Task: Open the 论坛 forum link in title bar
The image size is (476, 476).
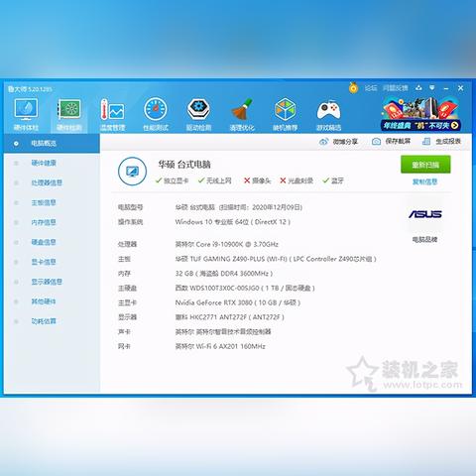Action: 371,88
